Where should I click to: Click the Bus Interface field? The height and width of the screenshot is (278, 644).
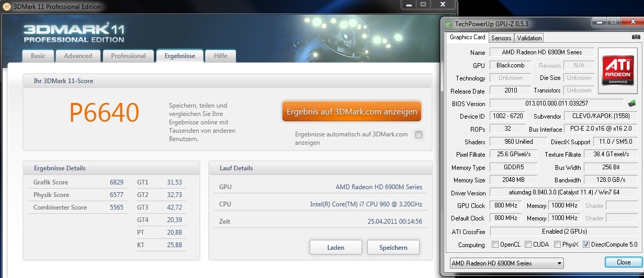[601, 129]
